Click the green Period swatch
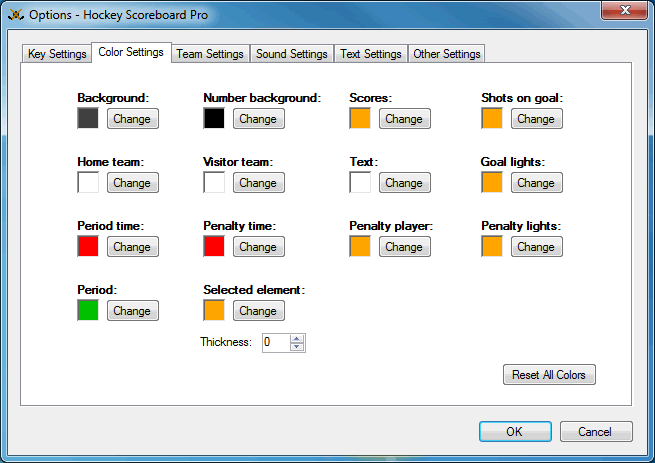 88,310
